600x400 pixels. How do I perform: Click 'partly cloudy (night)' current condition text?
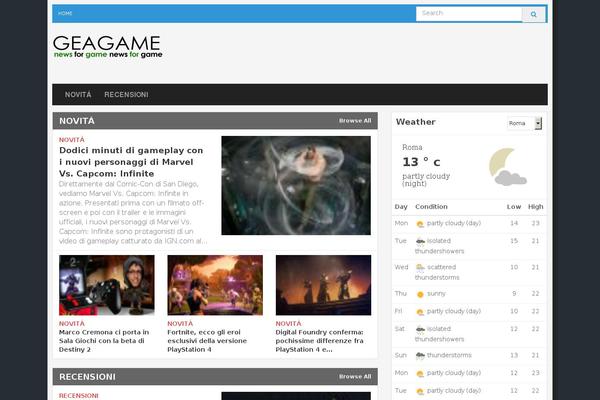(x=426, y=180)
